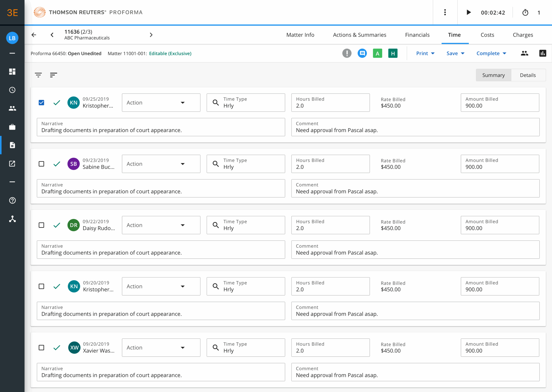Open the blue comments bubble icon
The image size is (552, 392).
point(362,53)
